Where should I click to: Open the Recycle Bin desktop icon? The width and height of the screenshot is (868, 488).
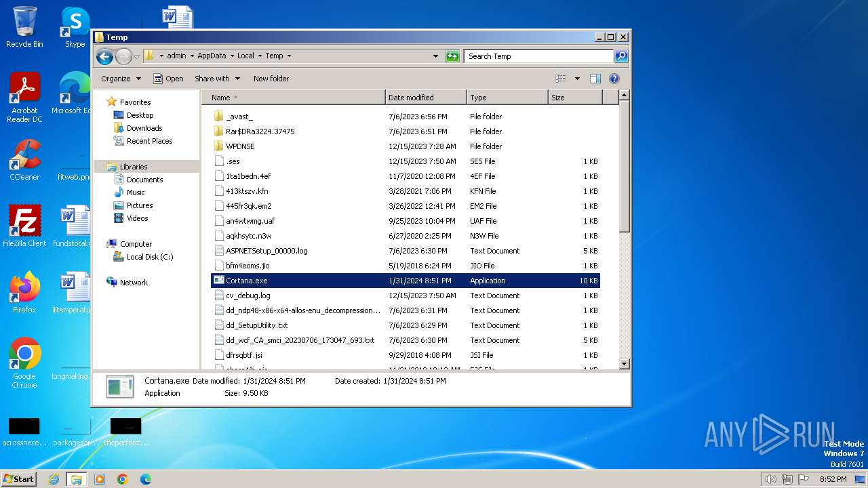[24, 27]
